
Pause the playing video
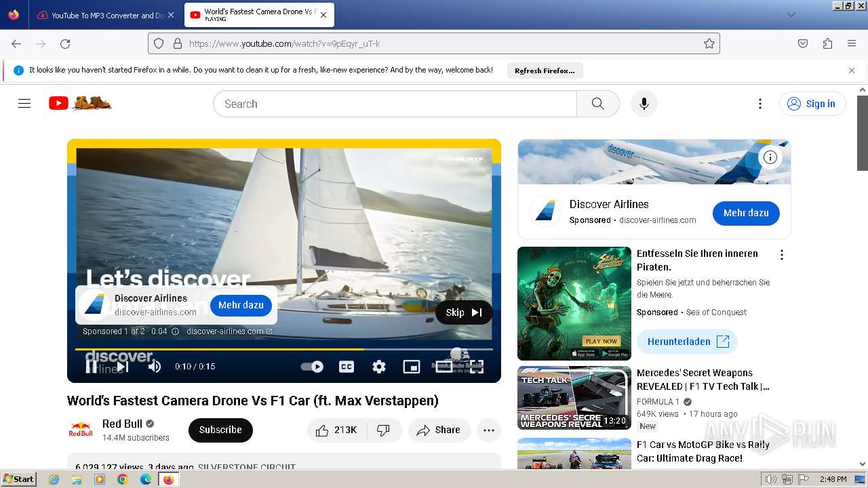(x=92, y=367)
